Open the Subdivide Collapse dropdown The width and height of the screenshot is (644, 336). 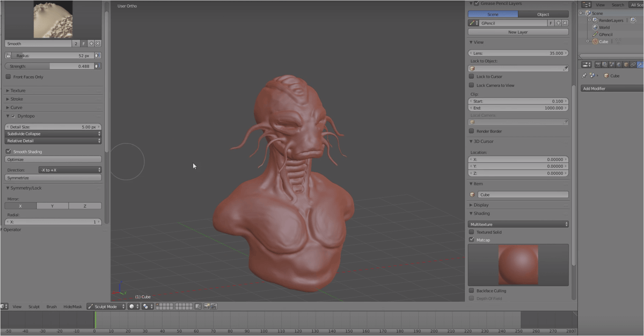53,134
